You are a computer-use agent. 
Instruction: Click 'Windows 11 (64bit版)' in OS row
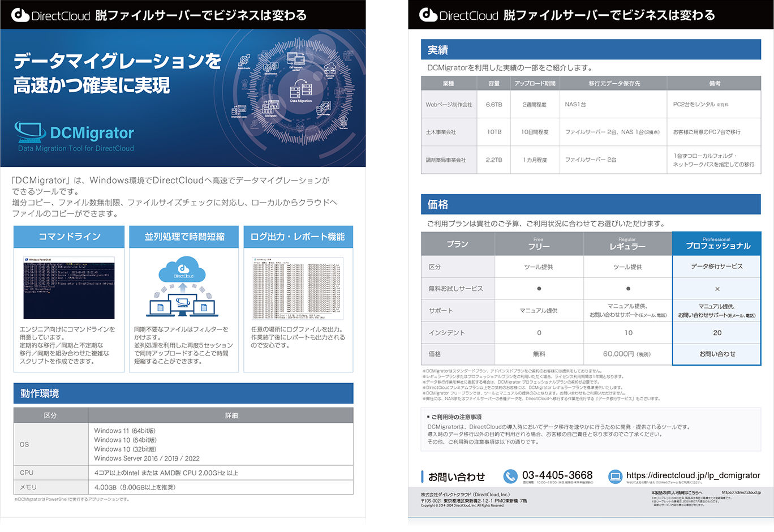(x=125, y=431)
